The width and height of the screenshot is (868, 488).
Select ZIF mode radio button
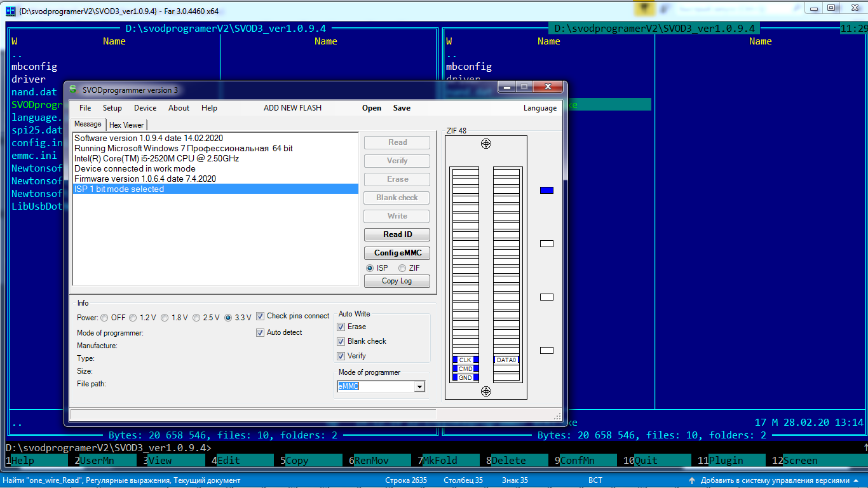[x=402, y=268]
